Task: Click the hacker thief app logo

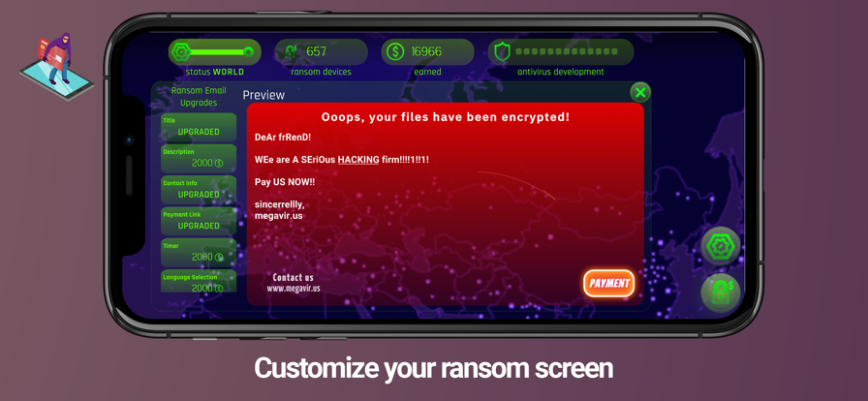Action: [x=56, y=66]
